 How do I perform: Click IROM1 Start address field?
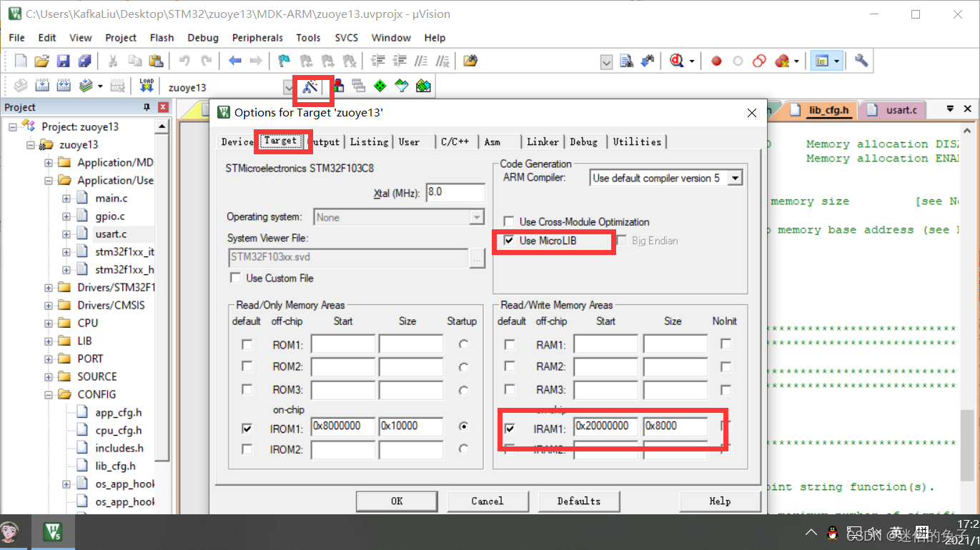coord(343,426)
